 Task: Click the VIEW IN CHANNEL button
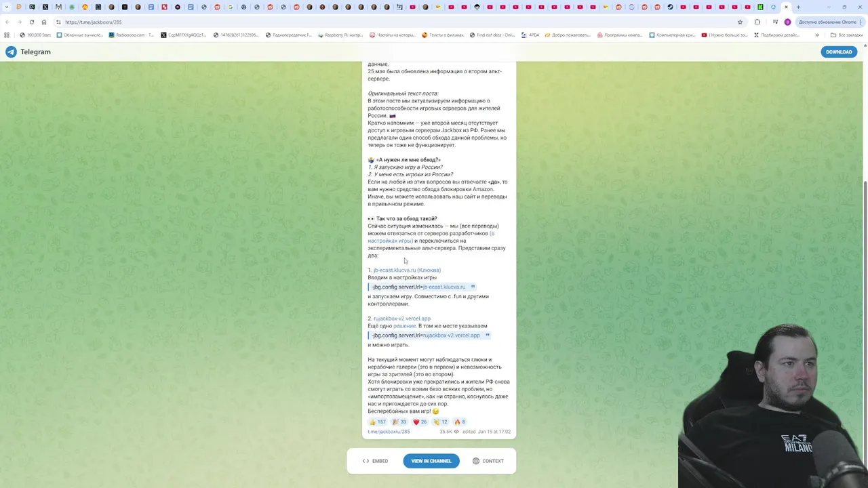[x=431, y=461]
